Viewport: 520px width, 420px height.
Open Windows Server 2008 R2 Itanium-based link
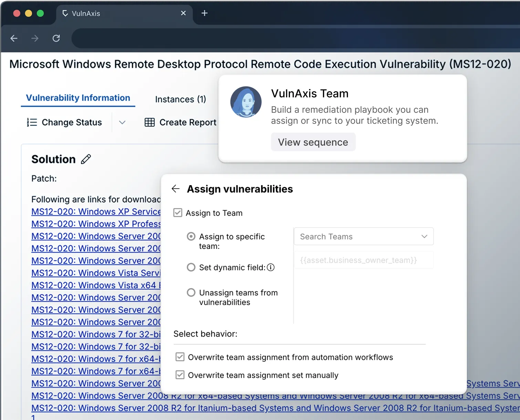(x=275, y=408)
